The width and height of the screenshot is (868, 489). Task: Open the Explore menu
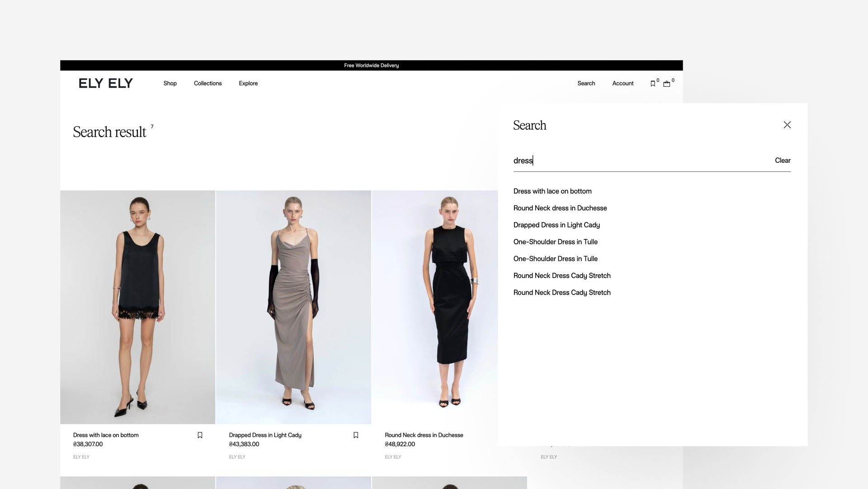coord(248,83)
